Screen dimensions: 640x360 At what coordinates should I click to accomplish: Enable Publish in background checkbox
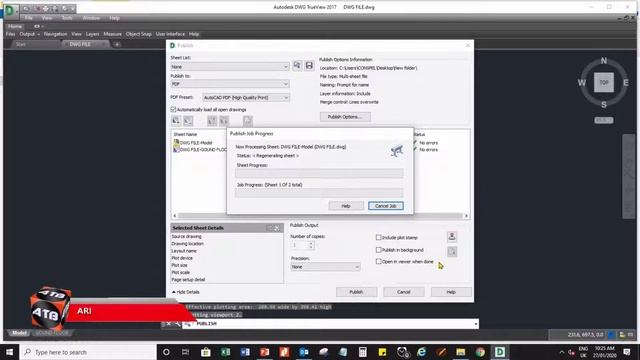point(378,249)
